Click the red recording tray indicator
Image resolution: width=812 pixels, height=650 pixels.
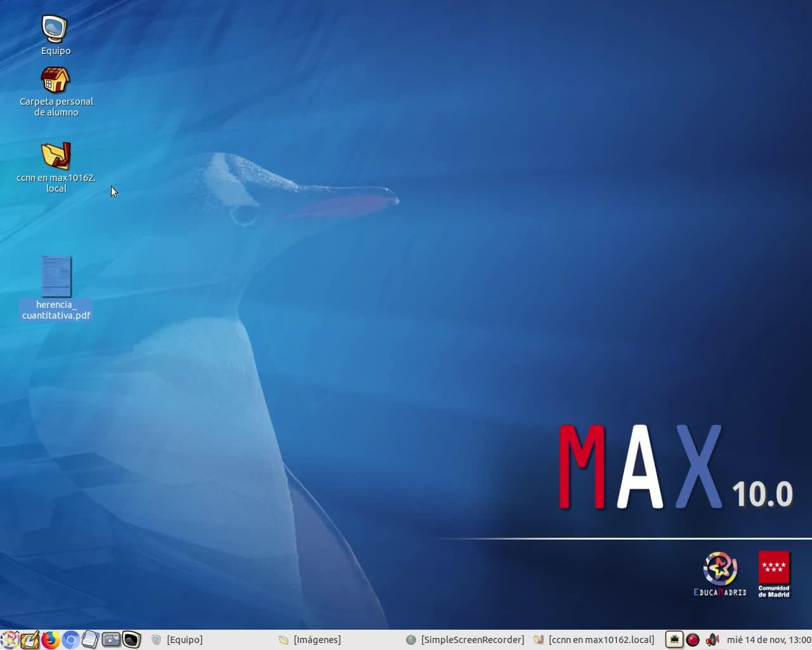[x=693, y=640]
